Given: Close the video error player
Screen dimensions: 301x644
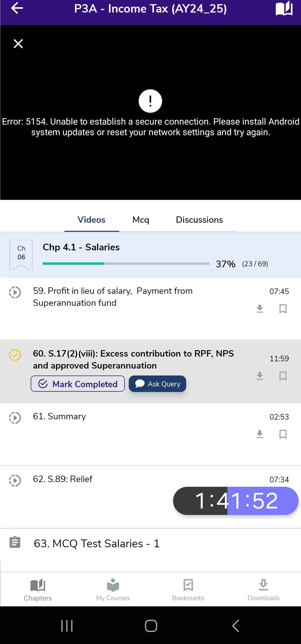Looking at the screenshot, I should tap(18, 44).
